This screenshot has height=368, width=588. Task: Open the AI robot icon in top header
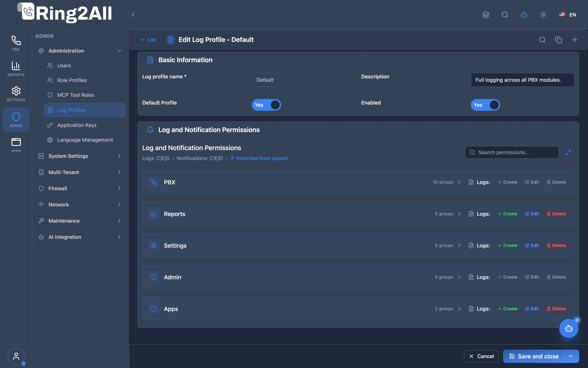pos(524,15)
